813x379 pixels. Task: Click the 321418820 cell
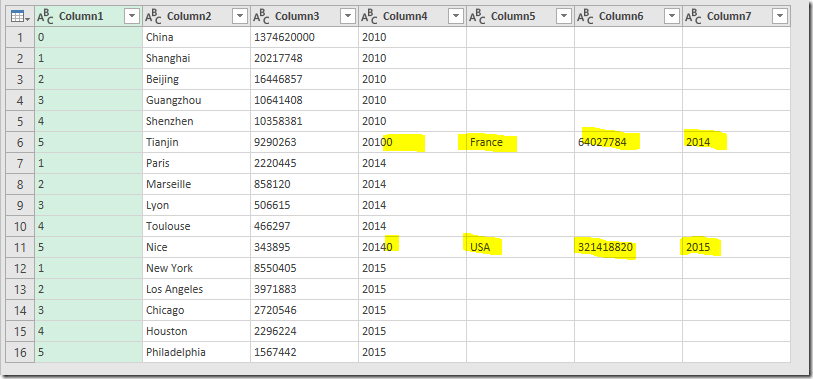point(628,247)
